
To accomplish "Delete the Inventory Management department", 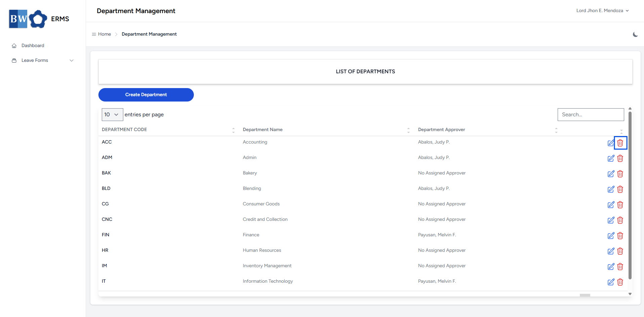I will 620,267.
